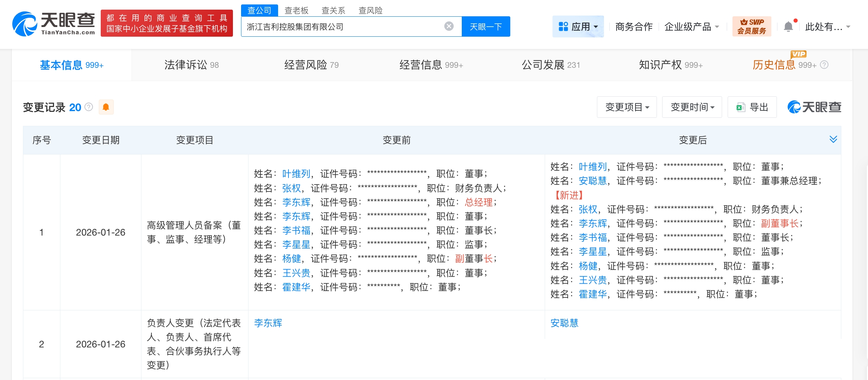Click help icon next to 历史信息 tab

(x=824, y=65)
